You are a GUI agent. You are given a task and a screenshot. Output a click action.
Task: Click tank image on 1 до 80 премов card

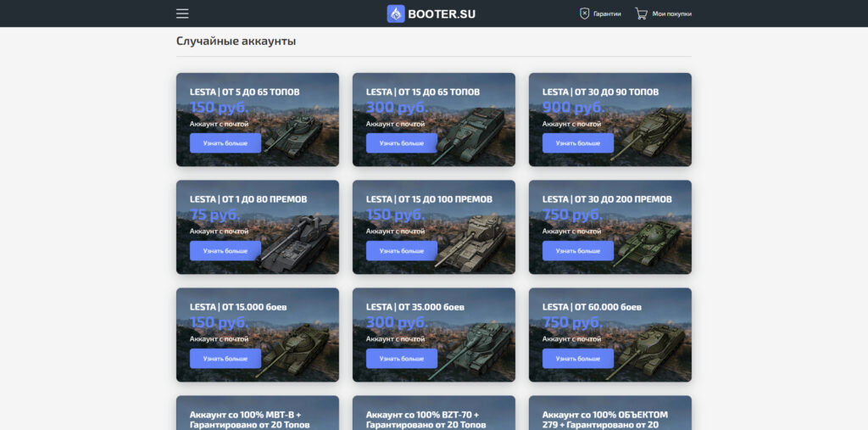pyautogui.click(x=296, y=243)
